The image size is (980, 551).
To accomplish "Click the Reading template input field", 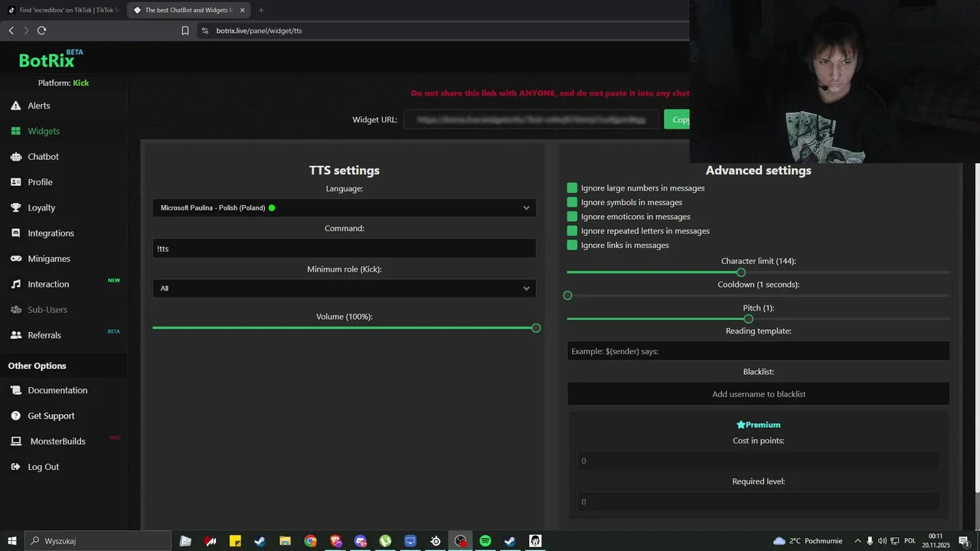I will point(758,351).
